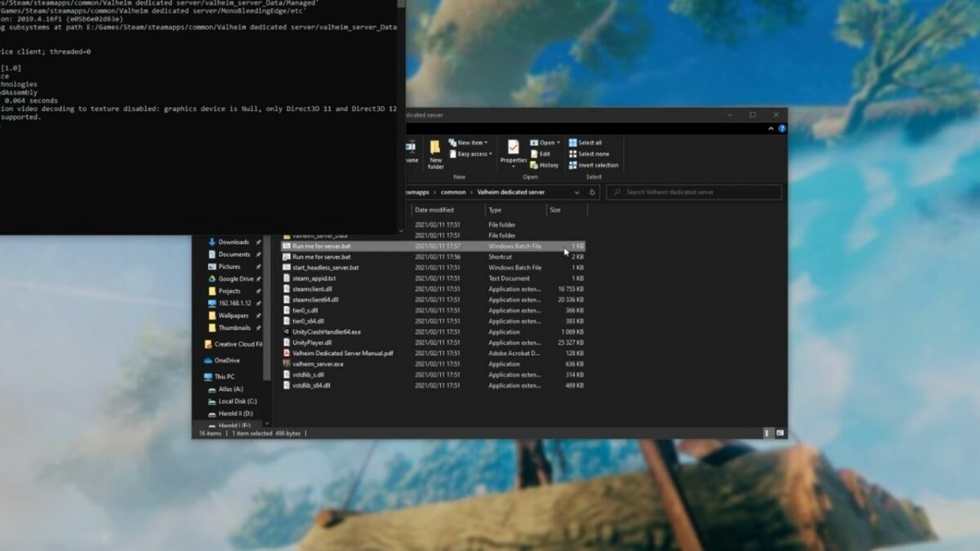Switch to details view in status bar
Image resolution: width=980 pixels, height=551 pixels.
pos(767,433)
